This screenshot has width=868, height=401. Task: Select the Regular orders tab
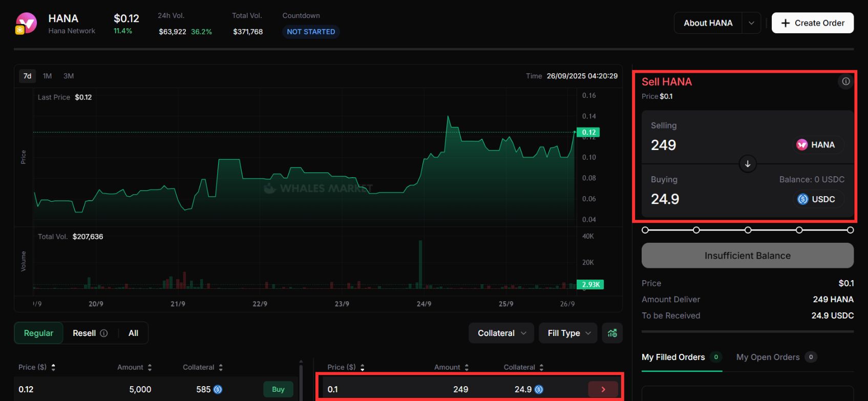click(38, 333)
